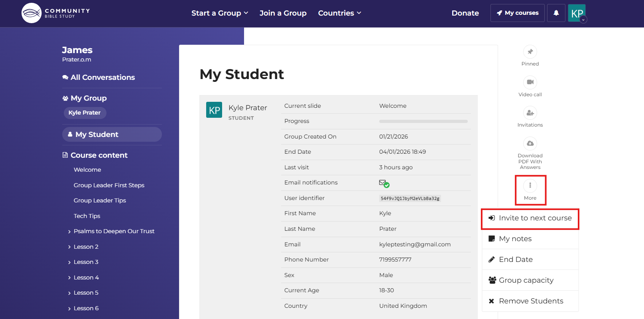The width and height of the screenshot is (644, 319).
Task: Start a Video call
Action: click(530, 82)
